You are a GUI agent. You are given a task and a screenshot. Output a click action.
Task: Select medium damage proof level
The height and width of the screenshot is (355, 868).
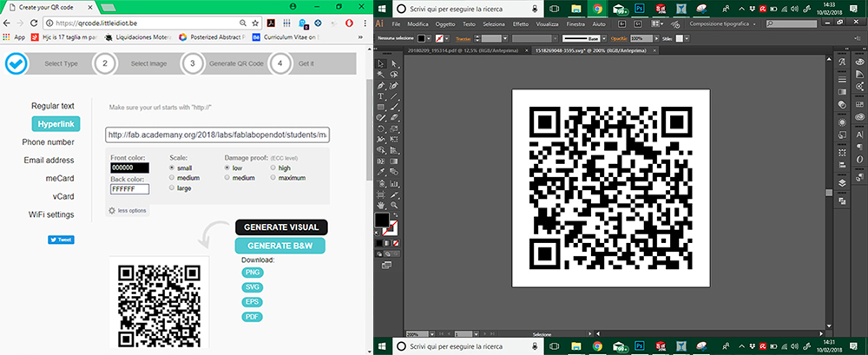[227, 178]
